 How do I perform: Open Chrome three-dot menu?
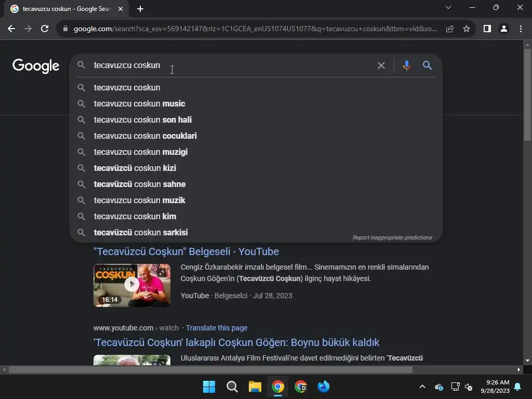521,29
